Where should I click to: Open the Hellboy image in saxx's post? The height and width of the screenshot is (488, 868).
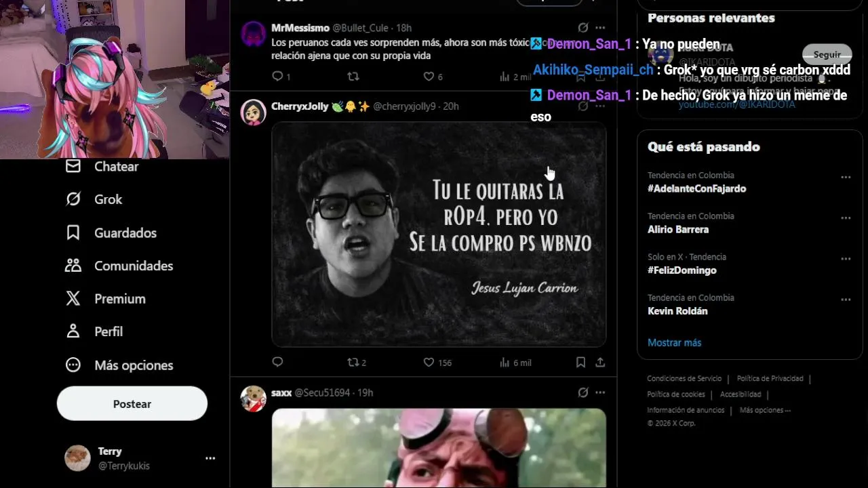point(439,448)
